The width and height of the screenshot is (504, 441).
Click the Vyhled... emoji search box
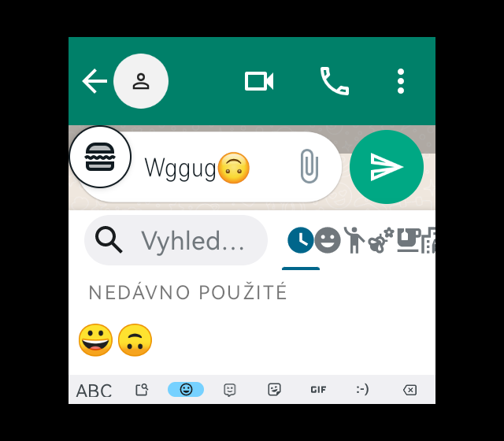176,240
